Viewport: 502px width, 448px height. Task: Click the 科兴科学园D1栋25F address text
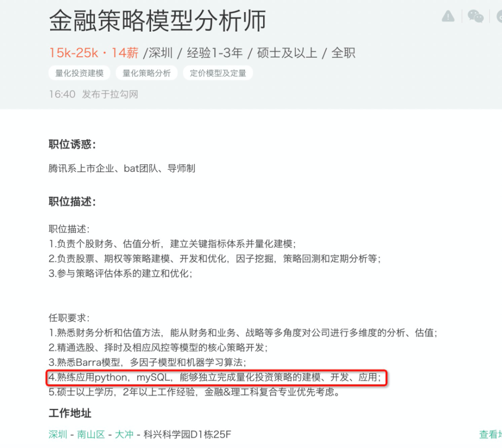pos(187,434)
